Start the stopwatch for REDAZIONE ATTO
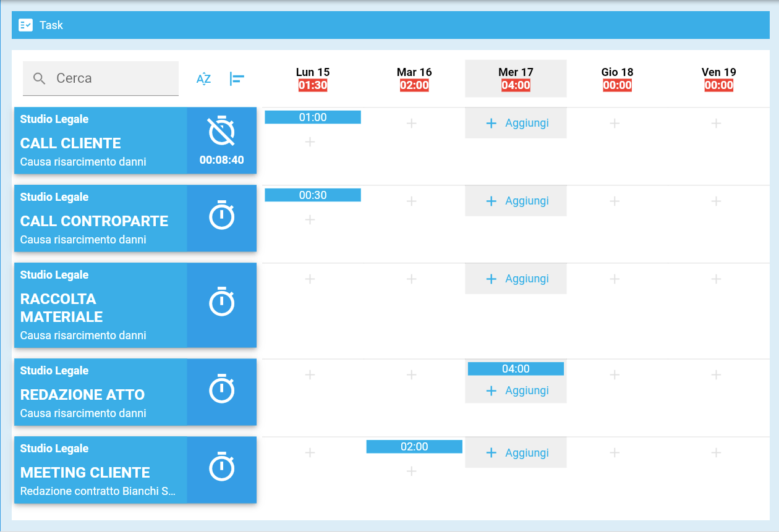779x532 pixels. (x=222, y=389)
